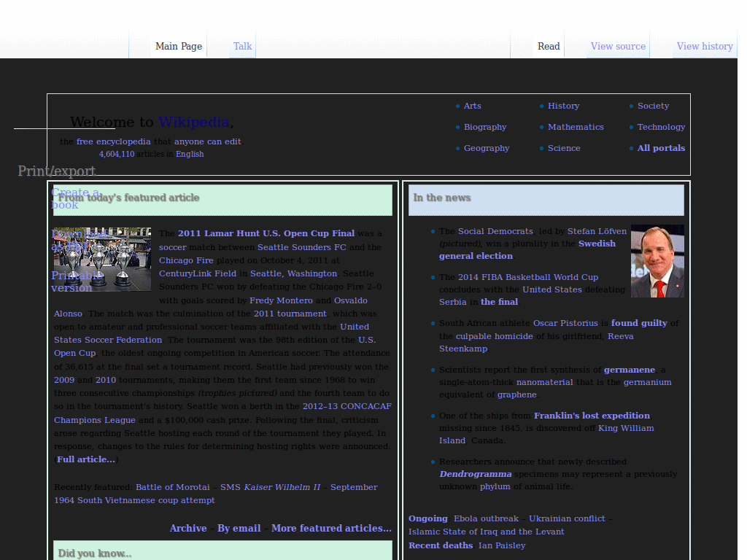
Task: Click More featured articles... link
Action: pyautogui.click(x=331, y=528)
